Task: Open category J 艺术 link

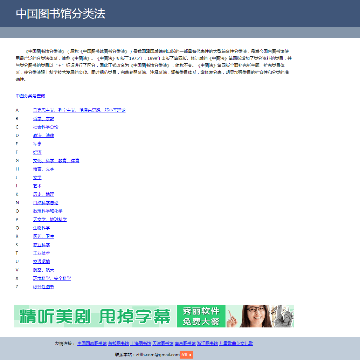Action: click(37, 186)
